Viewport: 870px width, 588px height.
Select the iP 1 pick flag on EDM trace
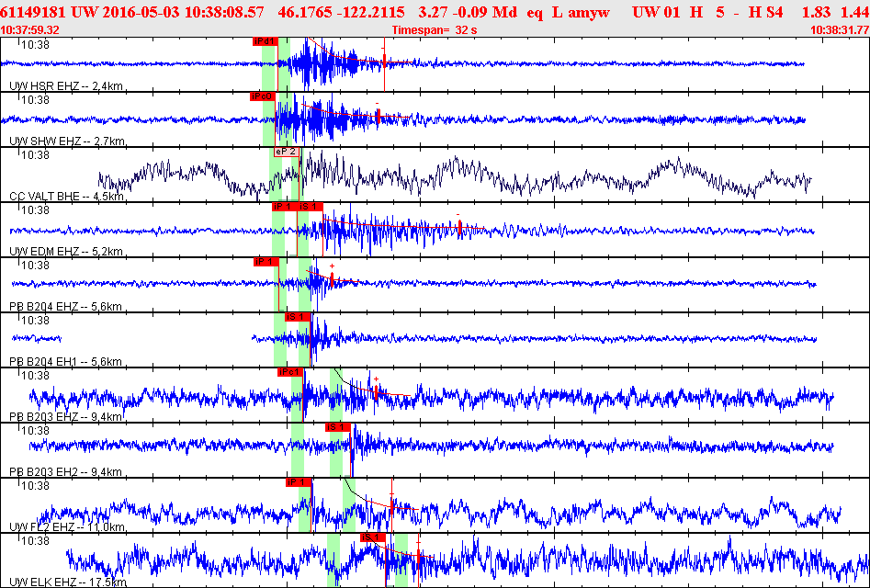click(284, 207)
